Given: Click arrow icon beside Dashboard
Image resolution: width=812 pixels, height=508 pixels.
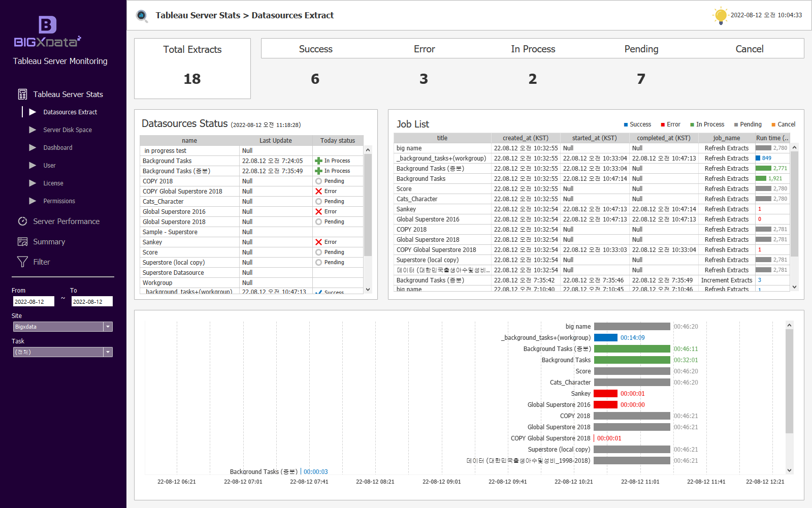Looking at the screenshot, I should coord(33,147).
